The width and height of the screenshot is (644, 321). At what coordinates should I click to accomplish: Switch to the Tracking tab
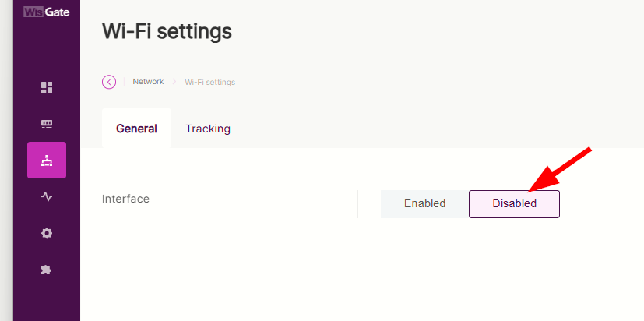coord(208,129)
